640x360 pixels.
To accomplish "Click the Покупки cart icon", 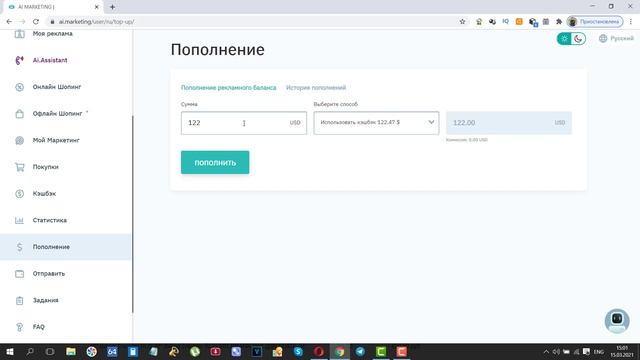I will tap(19, 167).
